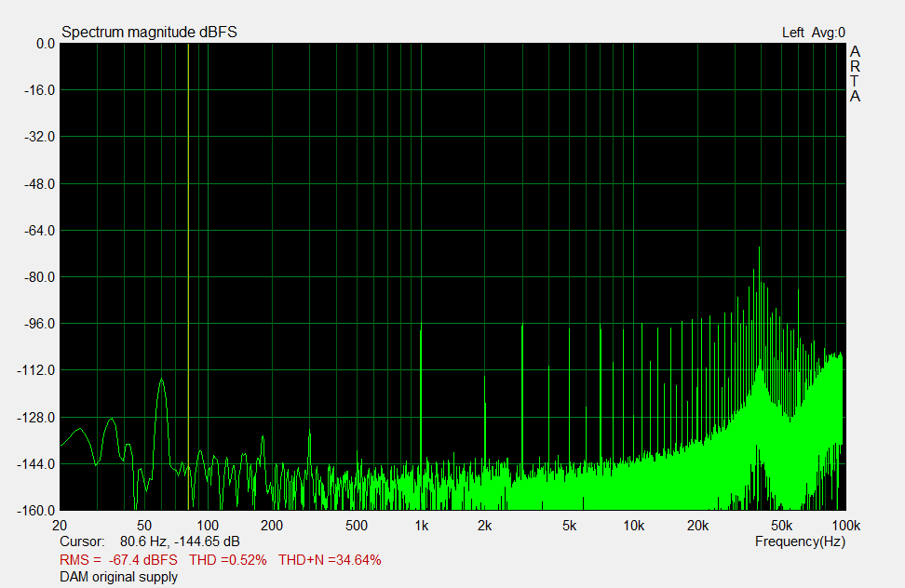This screenshot has width=905, height=588.
Task: Click the '100' frequency axis label
Action: 208,526
